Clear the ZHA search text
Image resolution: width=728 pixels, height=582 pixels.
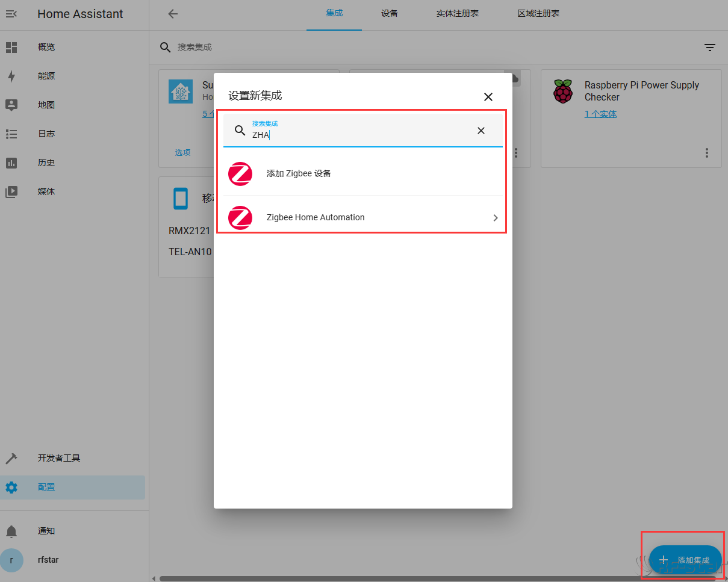pos(481,131)
